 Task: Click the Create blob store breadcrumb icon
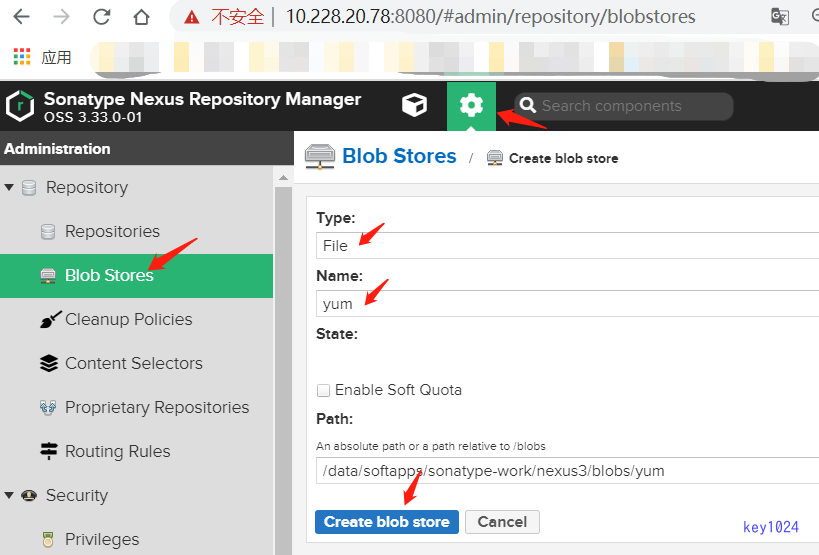point(495,158)
